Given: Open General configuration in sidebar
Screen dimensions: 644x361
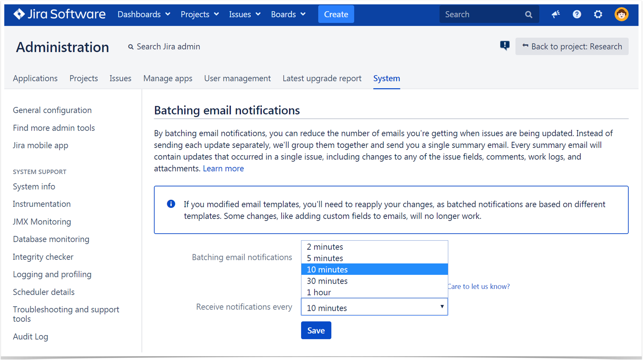Looking at the screenshot, I should (x=52, y=110).
